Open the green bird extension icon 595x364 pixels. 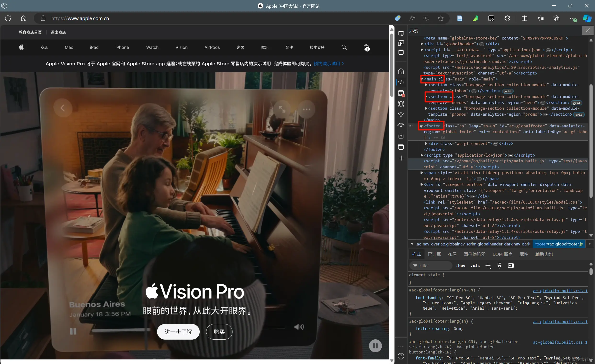(x=476, y=18)
